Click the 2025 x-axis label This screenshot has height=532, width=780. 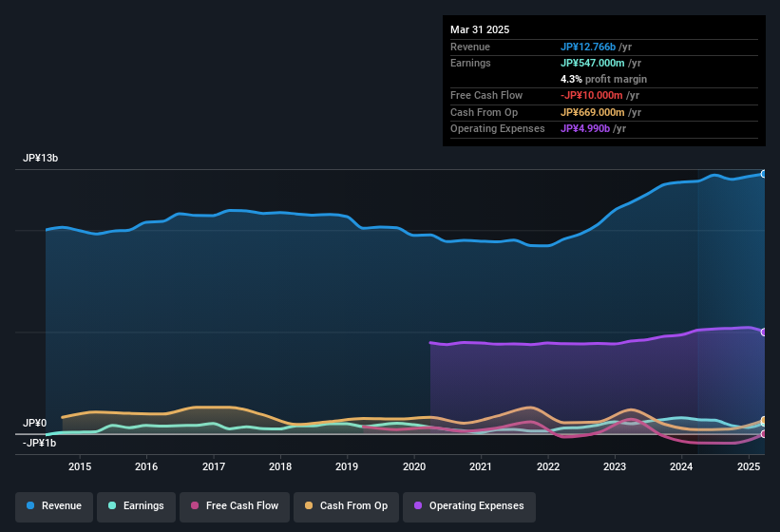click(748, 466)
